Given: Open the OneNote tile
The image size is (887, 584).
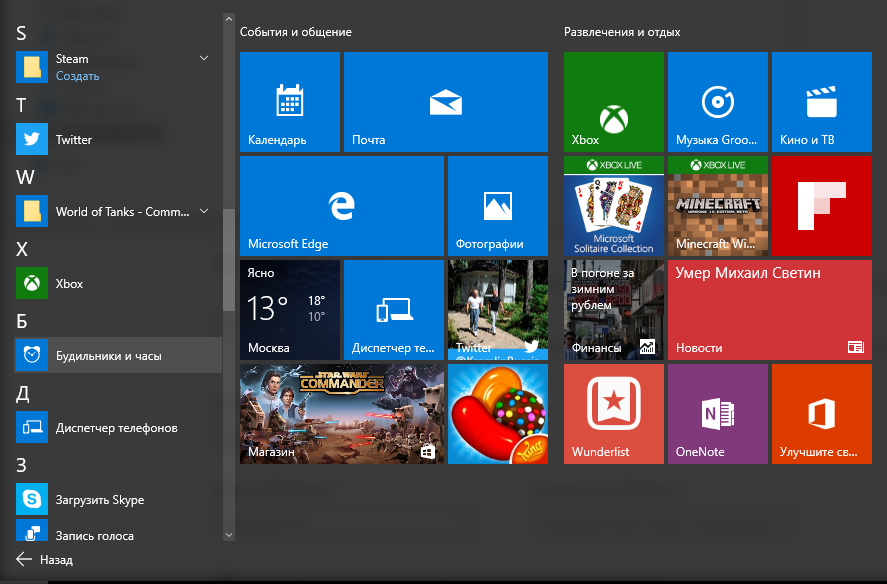Looking at the screenshot, I should (718, 414).
